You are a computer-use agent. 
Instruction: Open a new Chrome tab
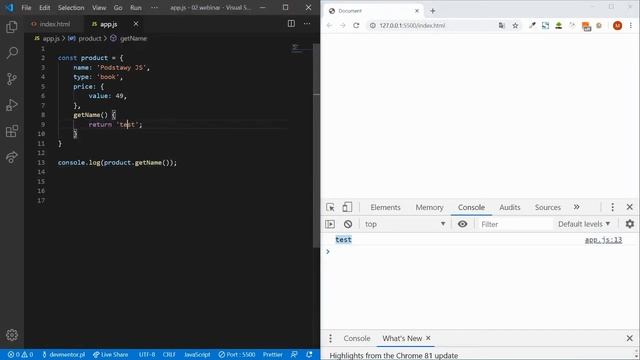click(433, 11)
